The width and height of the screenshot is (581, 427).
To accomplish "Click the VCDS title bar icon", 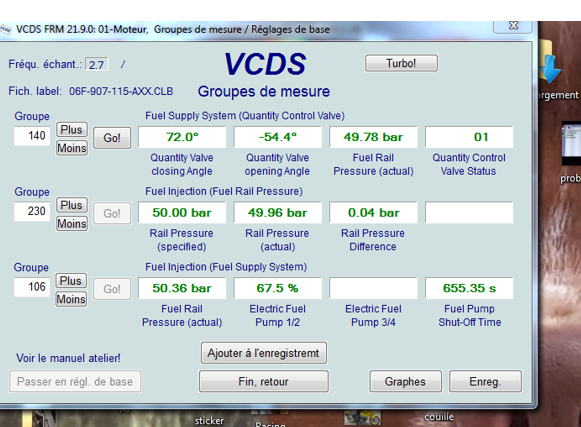I will pos(5,29).
